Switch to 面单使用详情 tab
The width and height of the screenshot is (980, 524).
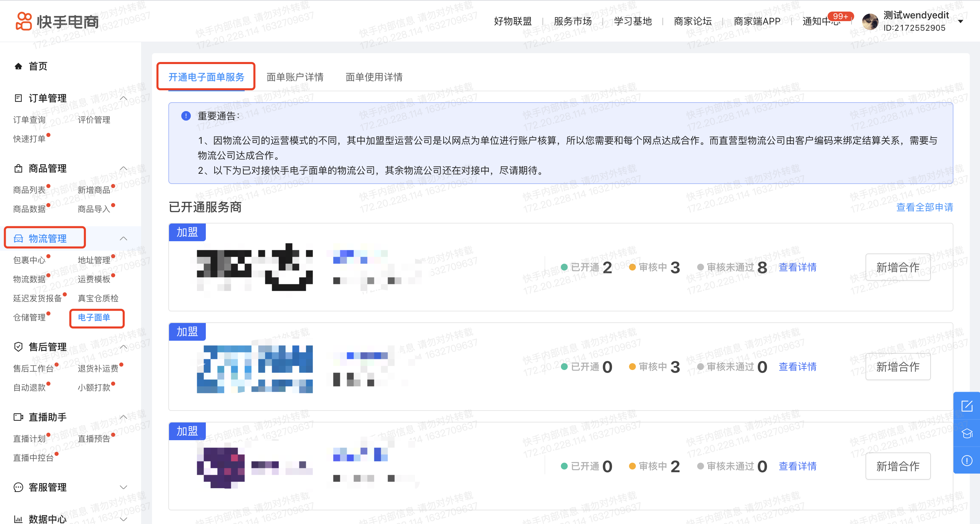pos(374,77)
